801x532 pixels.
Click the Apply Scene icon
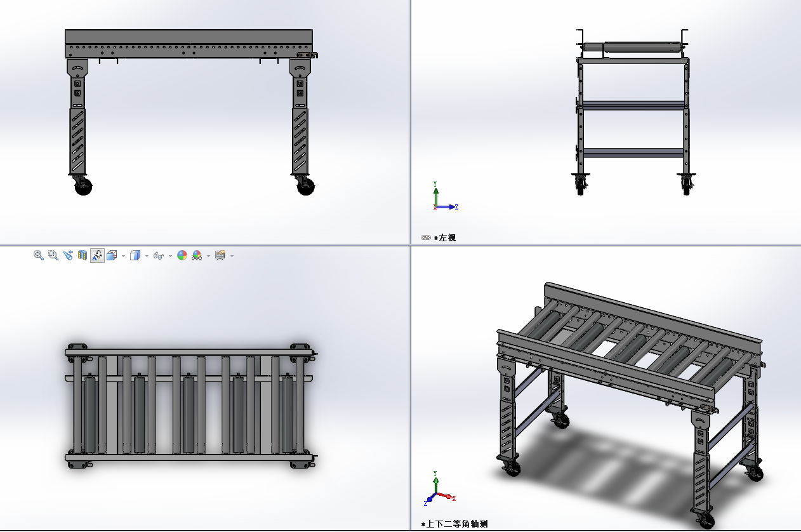tap(197, 255)
